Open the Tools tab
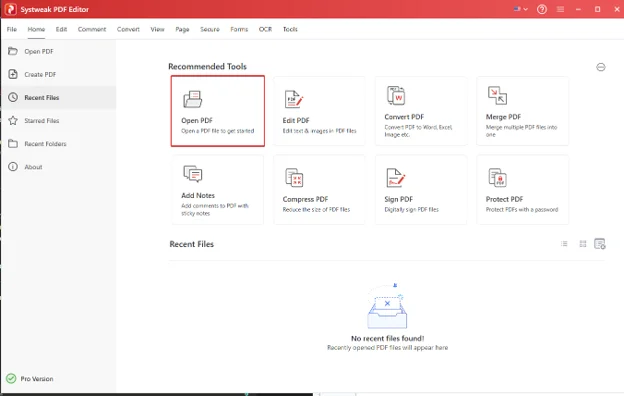624x396 pixels. click(290, 29)
